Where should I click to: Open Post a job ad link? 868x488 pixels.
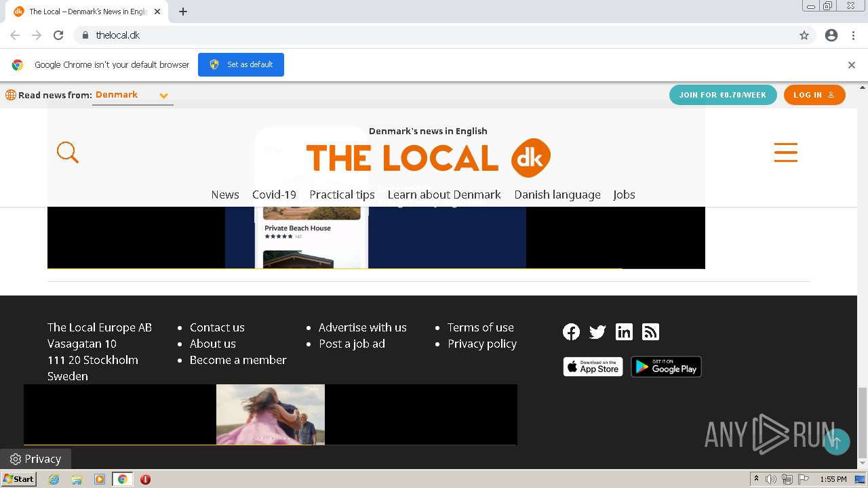(x=352, y=344)
